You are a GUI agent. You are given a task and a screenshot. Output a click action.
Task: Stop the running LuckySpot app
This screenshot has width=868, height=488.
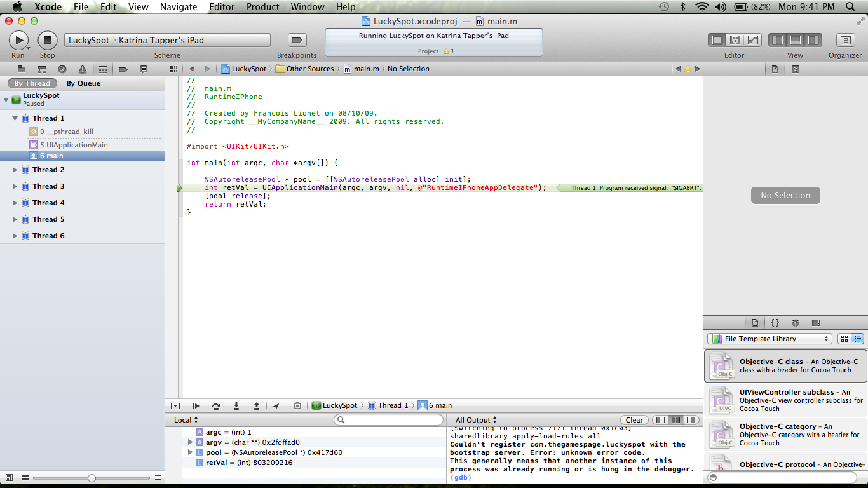point(48,40)
